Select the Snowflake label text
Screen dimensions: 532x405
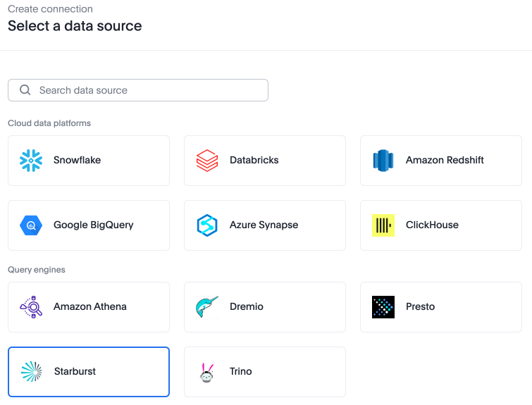tap(77, 160)
